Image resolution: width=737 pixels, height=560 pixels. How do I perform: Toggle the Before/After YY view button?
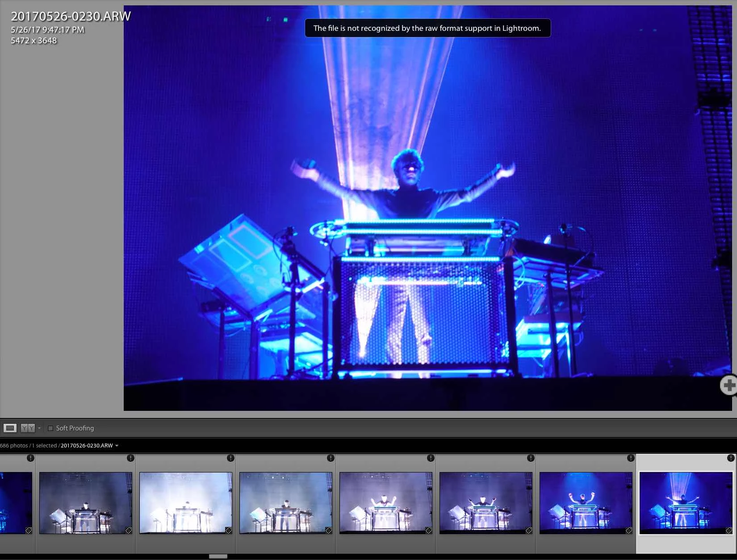click(x=28, y=428)
